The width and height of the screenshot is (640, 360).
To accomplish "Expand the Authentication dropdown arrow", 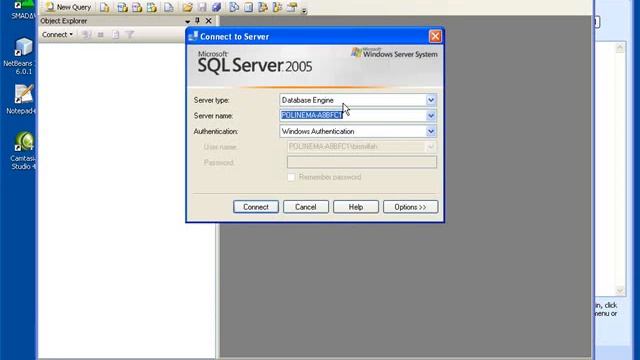I will point(431,131).
